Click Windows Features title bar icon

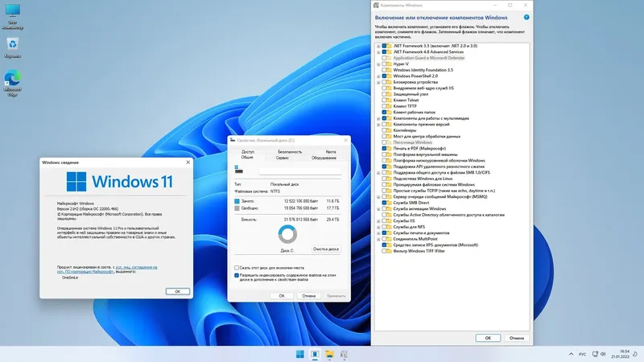[376, 6]
